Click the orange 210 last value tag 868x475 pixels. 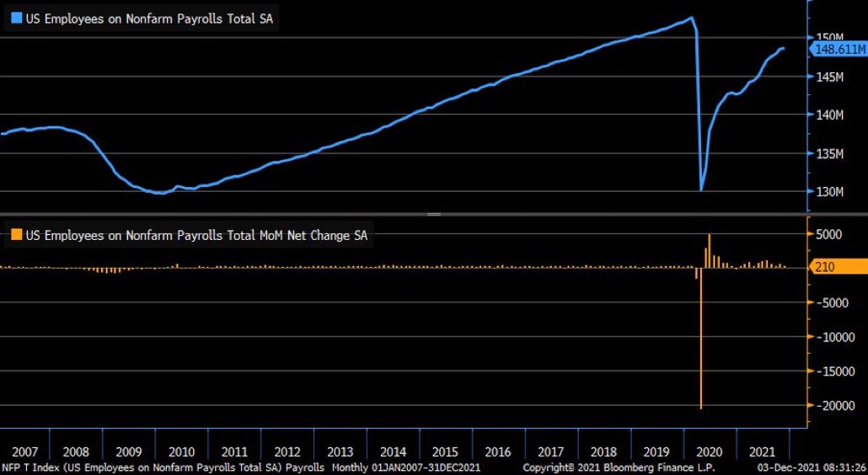(838, 267)
